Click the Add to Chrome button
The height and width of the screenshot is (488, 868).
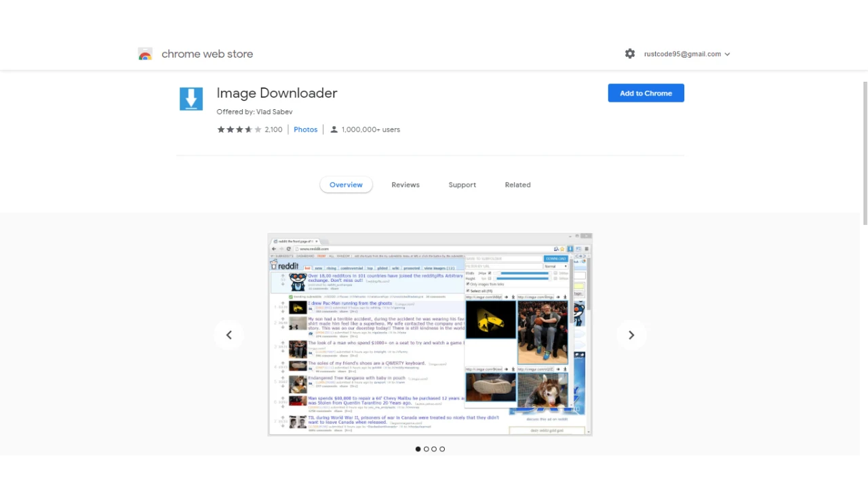click(646, 93)
